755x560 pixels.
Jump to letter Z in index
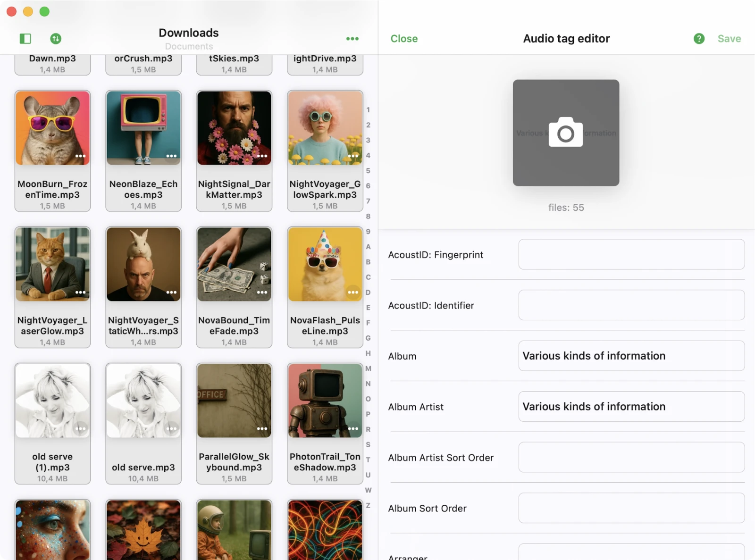coord(368,505)
